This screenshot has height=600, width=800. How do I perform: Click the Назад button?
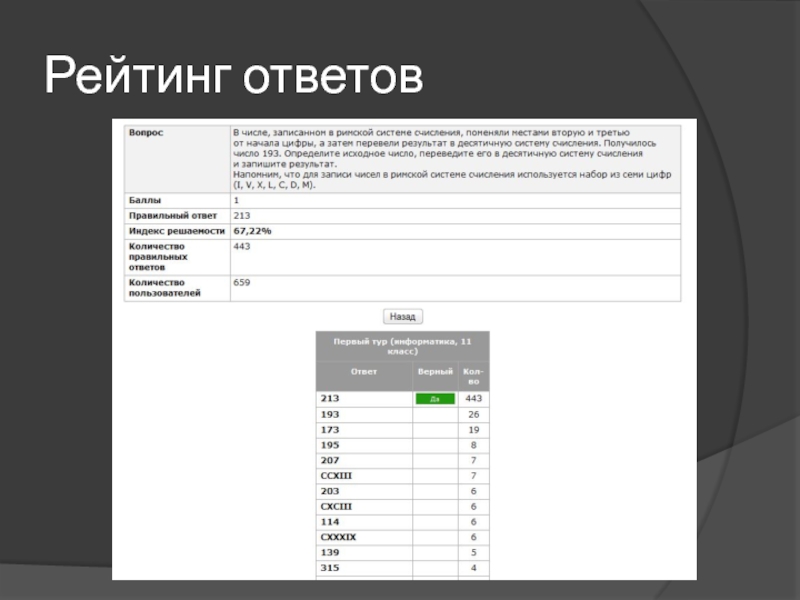[403, 316]
